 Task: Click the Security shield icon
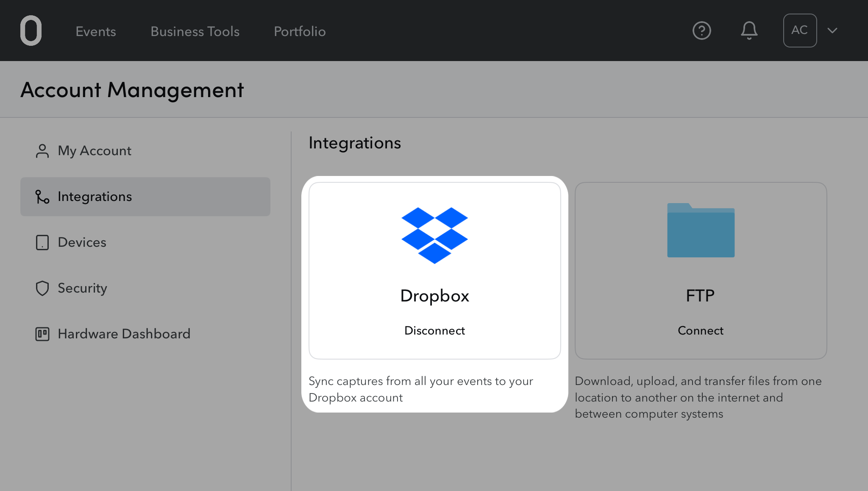[x=42, y=288]
